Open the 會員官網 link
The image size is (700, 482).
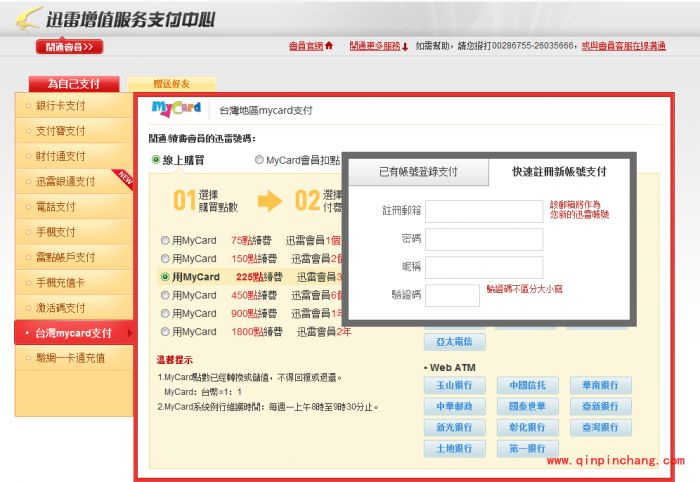306,46
